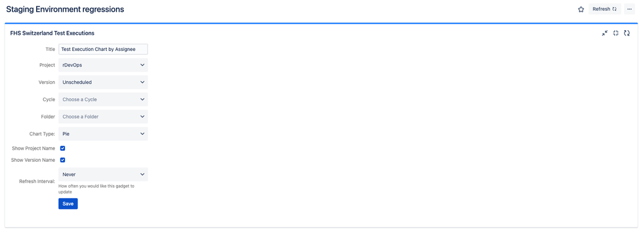
Task: Open the dashboard more options menu
Action: click(x=629, y=9)
